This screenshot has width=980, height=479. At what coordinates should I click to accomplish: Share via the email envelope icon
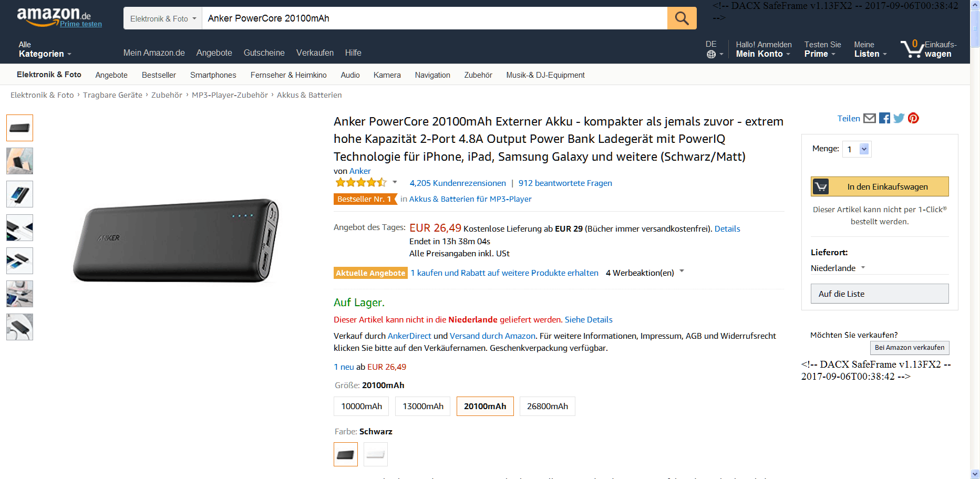[870, 118]
